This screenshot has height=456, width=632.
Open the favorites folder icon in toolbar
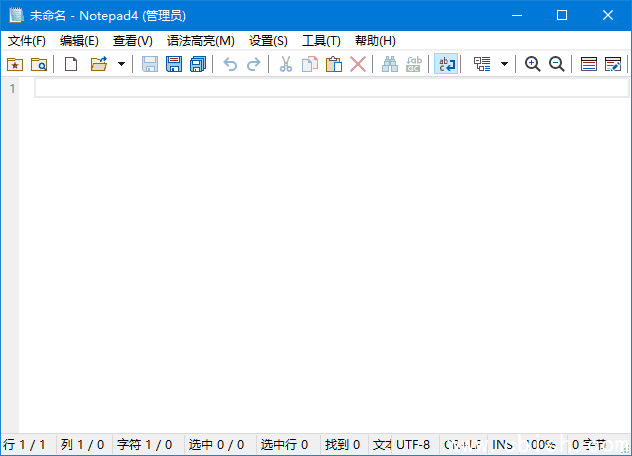coord(15,64)
